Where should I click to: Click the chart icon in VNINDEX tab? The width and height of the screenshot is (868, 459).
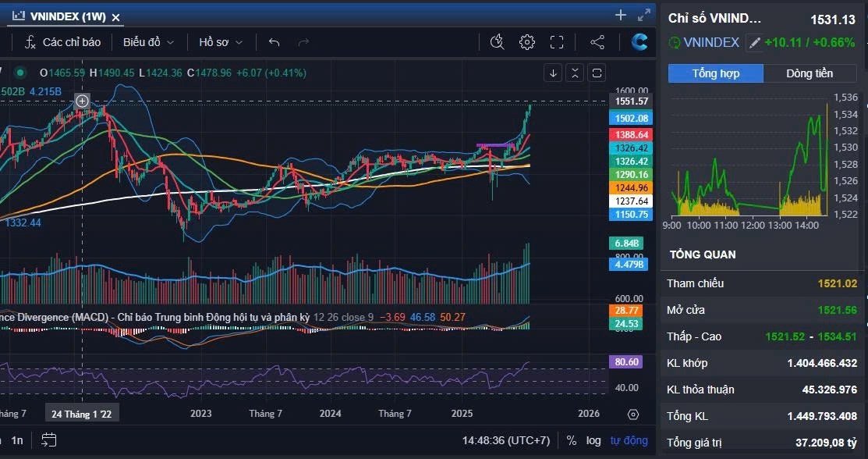19,16
